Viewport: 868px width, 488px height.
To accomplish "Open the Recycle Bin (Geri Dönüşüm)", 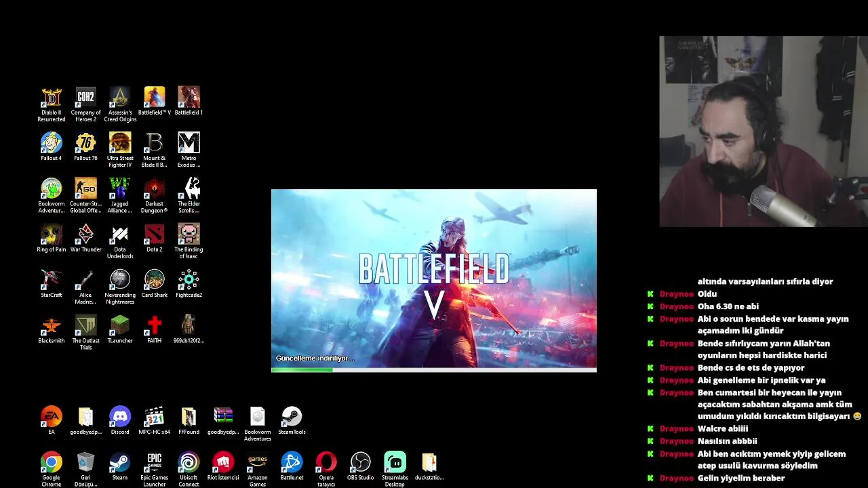I will coord(85,469).
